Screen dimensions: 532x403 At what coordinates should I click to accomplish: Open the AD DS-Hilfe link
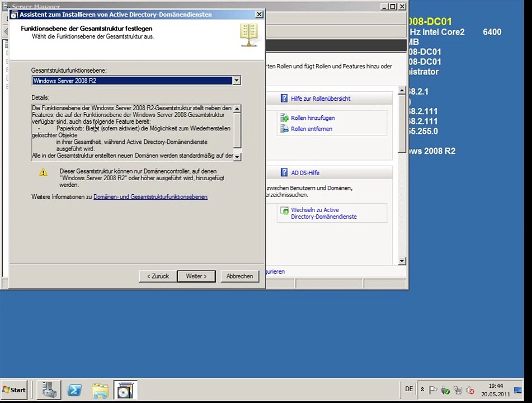(x=305, y=173)
